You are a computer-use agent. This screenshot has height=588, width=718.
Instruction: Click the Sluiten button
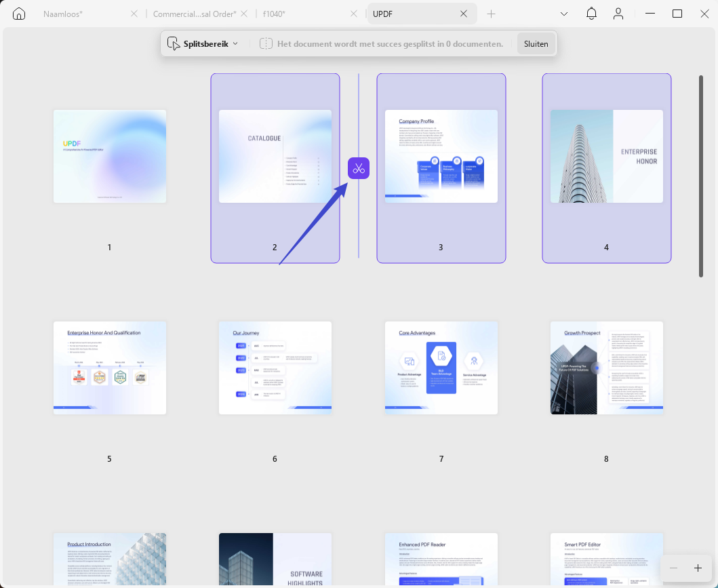click(536, 43)
